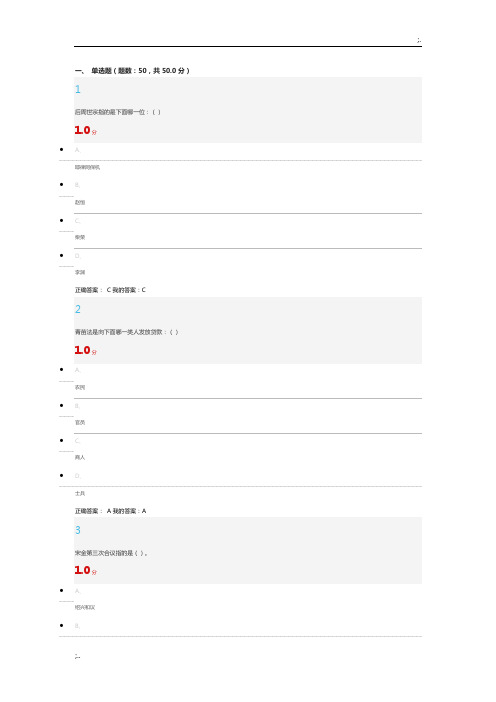Click the red 1.0 score of question 2
496x702 pixels.
(86, 350)
